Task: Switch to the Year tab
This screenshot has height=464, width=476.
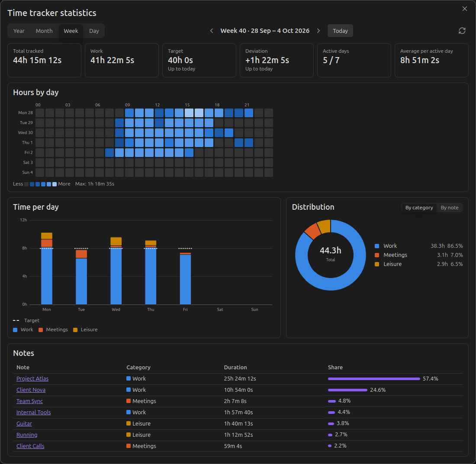Action: point(19,31)
